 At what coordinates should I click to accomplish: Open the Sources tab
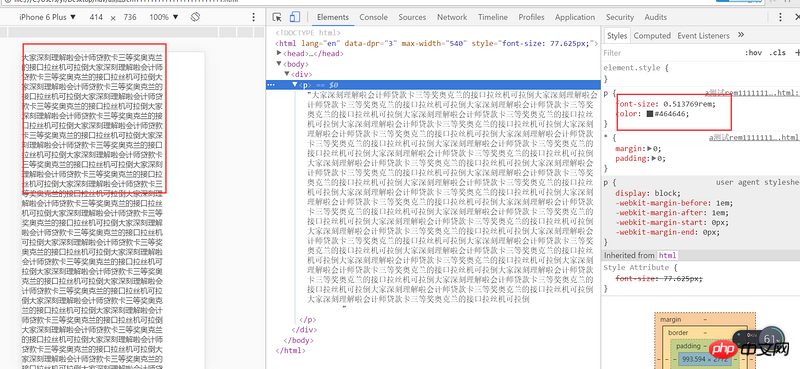[412, 17]
